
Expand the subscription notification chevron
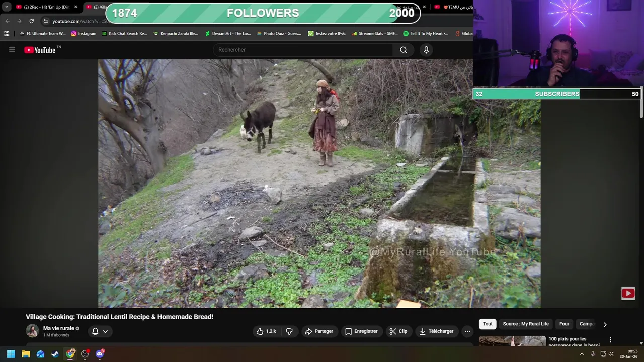tap(105, 331)
